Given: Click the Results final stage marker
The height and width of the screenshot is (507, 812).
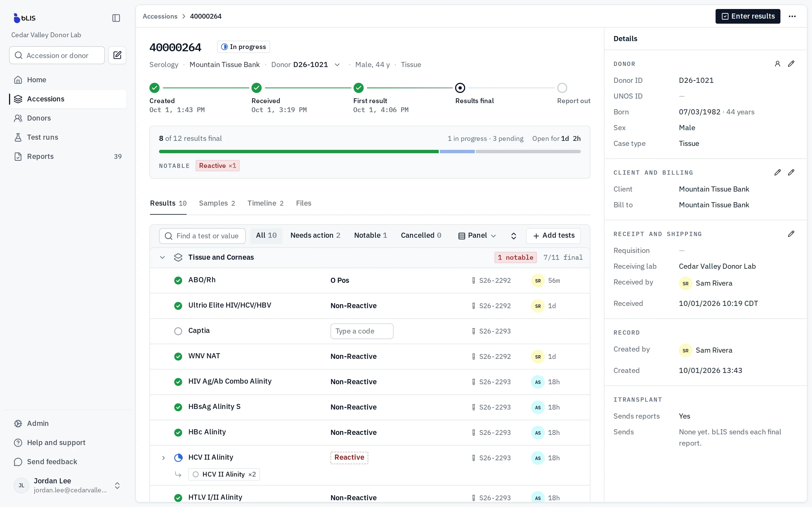Looking at the screenshot, I should point(460,88).
